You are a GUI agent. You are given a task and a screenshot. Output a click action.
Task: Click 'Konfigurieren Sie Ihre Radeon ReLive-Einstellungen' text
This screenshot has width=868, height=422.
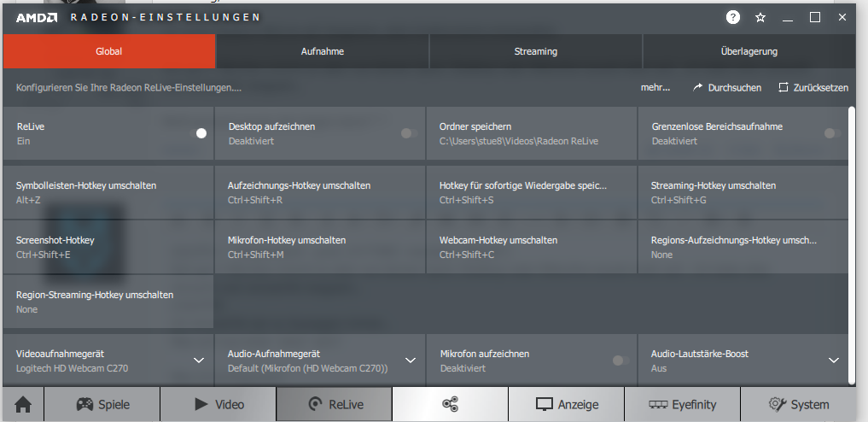tap(128, 87)
